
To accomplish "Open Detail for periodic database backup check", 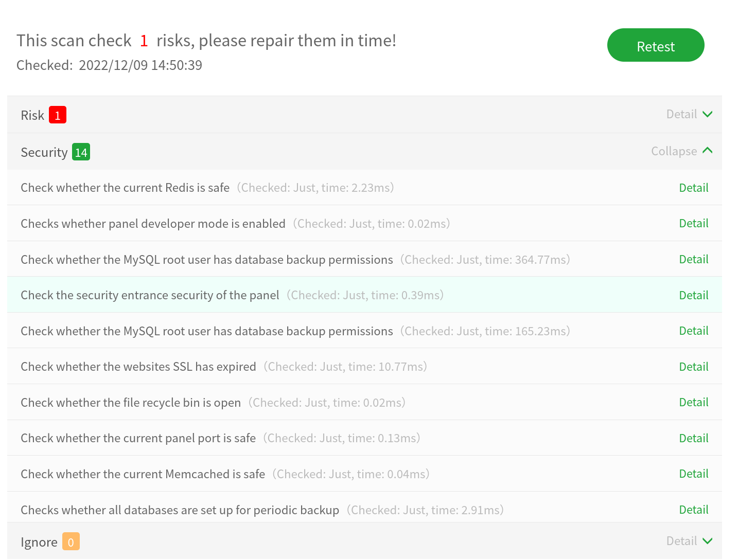I will click(694, 509).
